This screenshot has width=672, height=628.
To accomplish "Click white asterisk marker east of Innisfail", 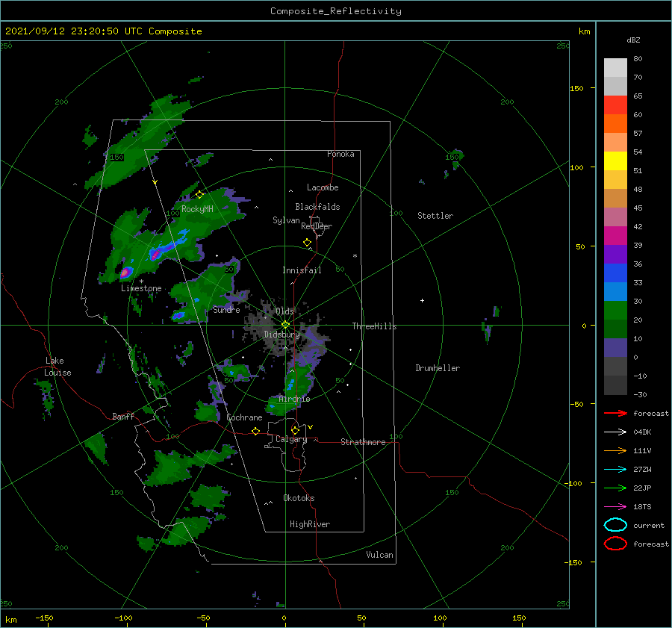I will (355, 256).
